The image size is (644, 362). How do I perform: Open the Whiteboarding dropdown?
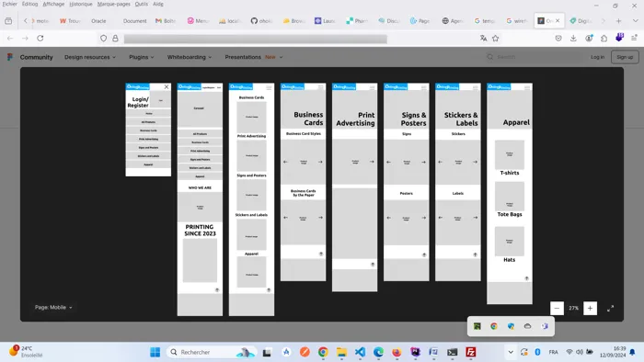[190, 57]
